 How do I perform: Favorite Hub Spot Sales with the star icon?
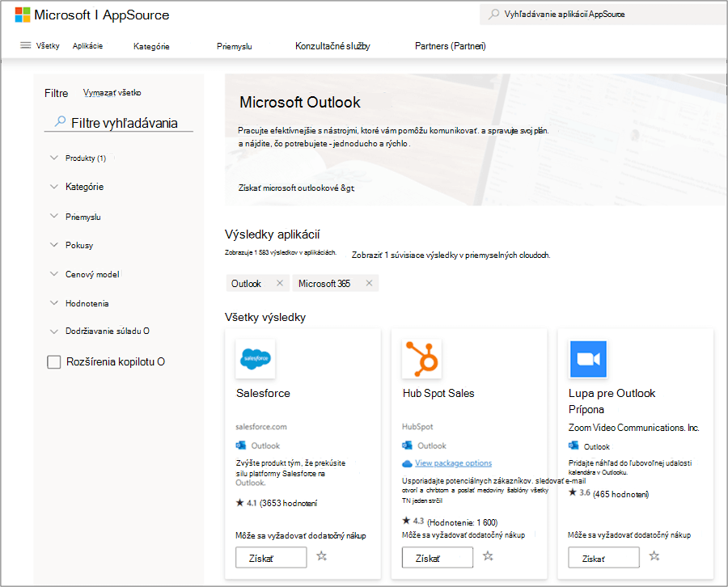(x=488, y=556)
